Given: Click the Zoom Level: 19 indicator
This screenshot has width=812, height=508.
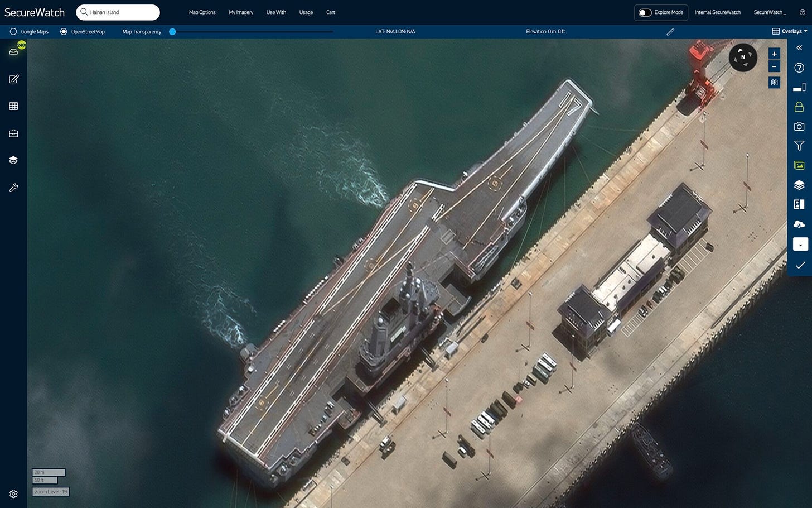Looking at the screenshot, I should click(51, 492).
